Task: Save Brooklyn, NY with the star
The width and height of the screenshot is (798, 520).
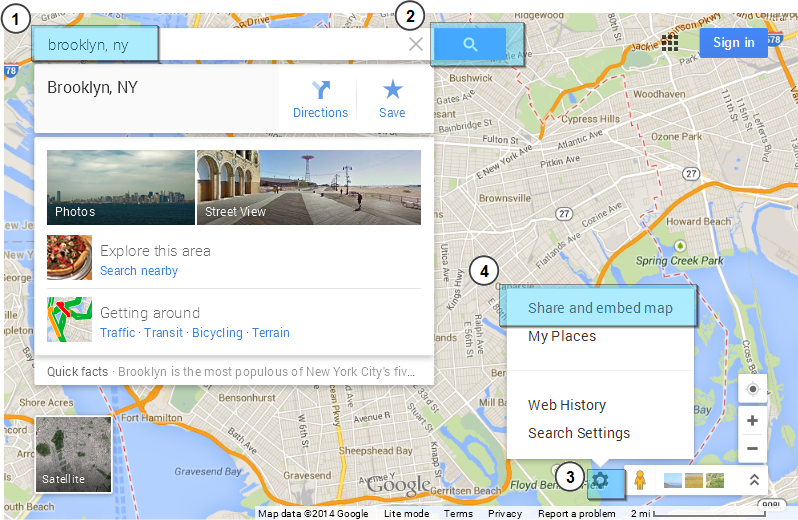Action: click(x=392, y=100)
